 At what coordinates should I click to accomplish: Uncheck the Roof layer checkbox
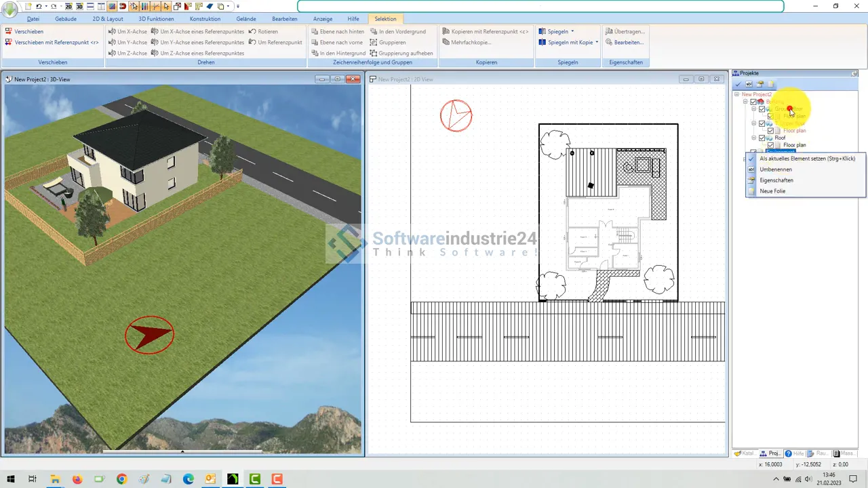762,138
